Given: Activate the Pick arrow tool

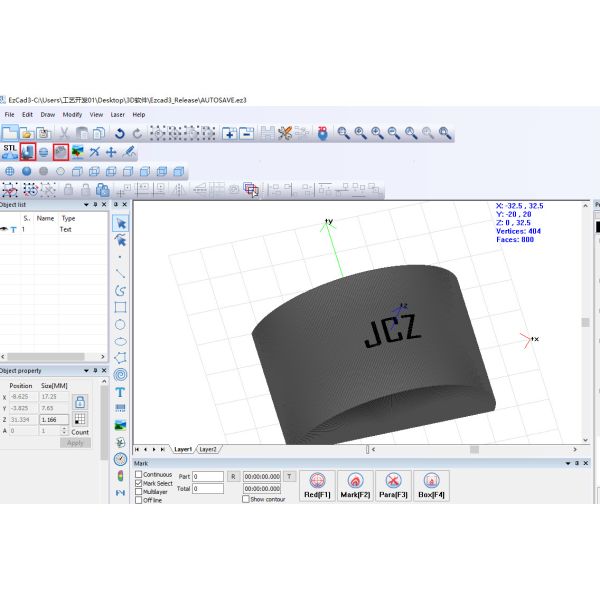Looking at the screenshot, I should pyautogui.click(x=120, y=223).
